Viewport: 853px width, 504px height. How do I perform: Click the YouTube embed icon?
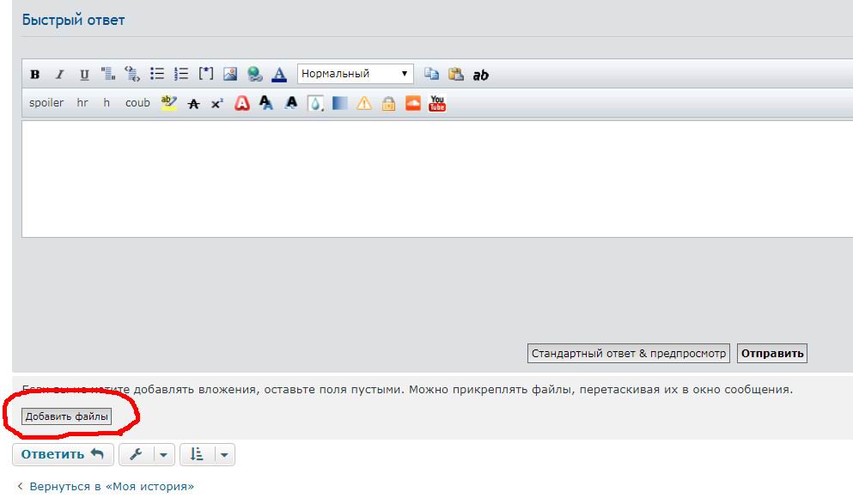[x=437, y=103]
